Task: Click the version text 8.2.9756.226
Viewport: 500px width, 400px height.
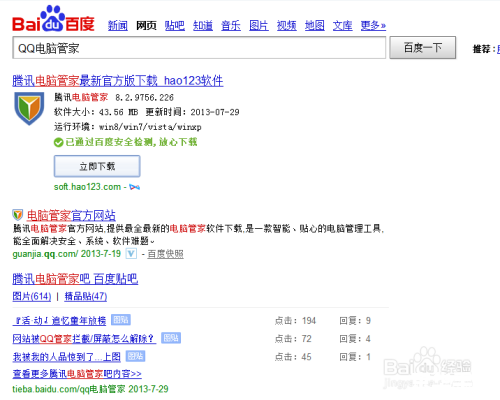Action: coord(144,97)
